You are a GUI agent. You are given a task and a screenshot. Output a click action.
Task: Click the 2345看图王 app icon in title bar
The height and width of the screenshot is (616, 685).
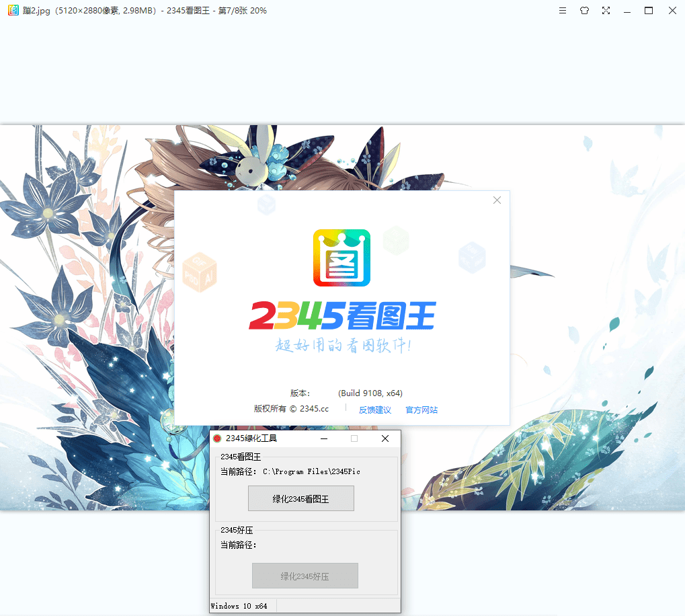pyautogui.click(x=13, y=11)
